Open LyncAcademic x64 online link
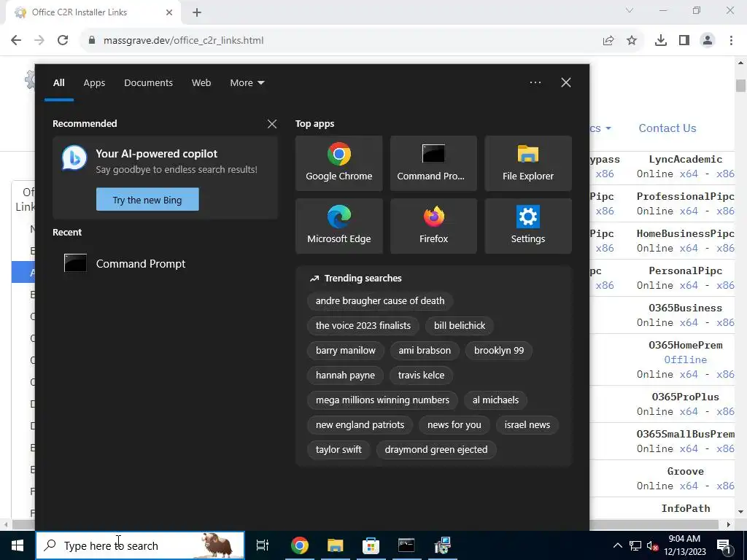The width and height of the screenshot is (747, 560). (x=689, y=174)
